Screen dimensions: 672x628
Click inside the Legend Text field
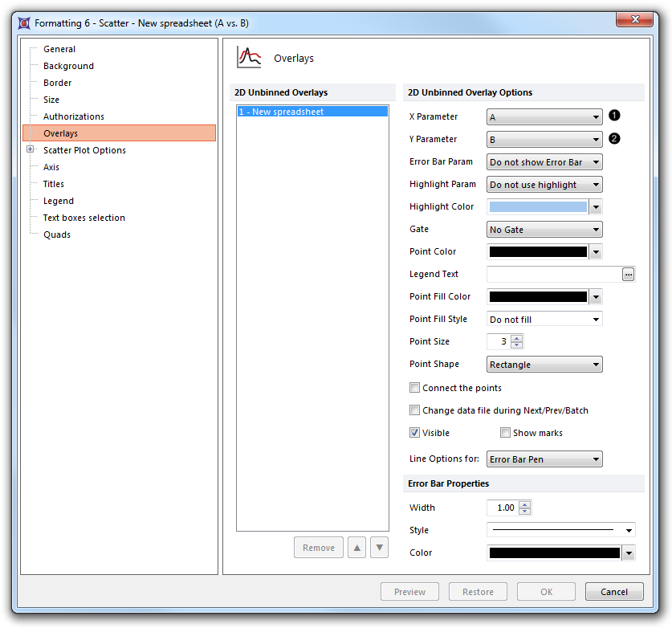point(553,275)
